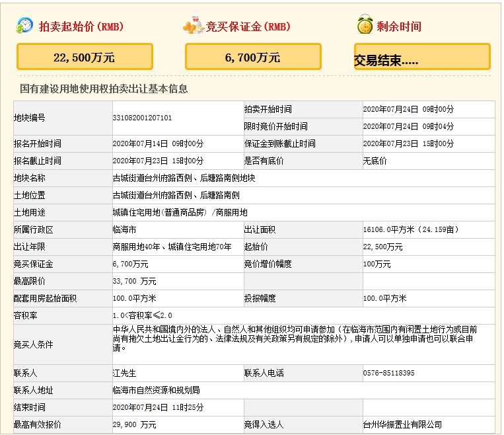This screenshot has height=435, width=504.
Task: Click the 联系人电话 label
Action: [x=264, y=374]
